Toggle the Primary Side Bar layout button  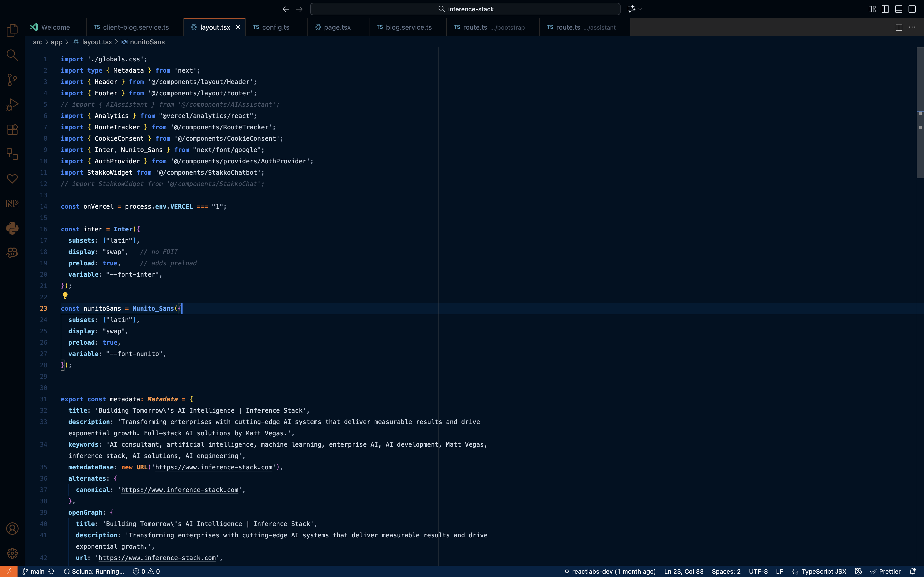[x=885, y=9]
